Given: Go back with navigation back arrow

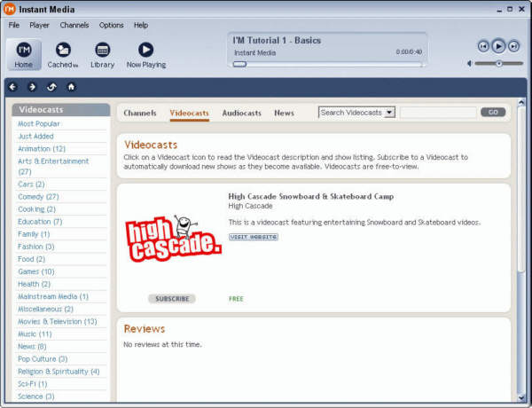Looking at the screenshot, I should [13, 87].
